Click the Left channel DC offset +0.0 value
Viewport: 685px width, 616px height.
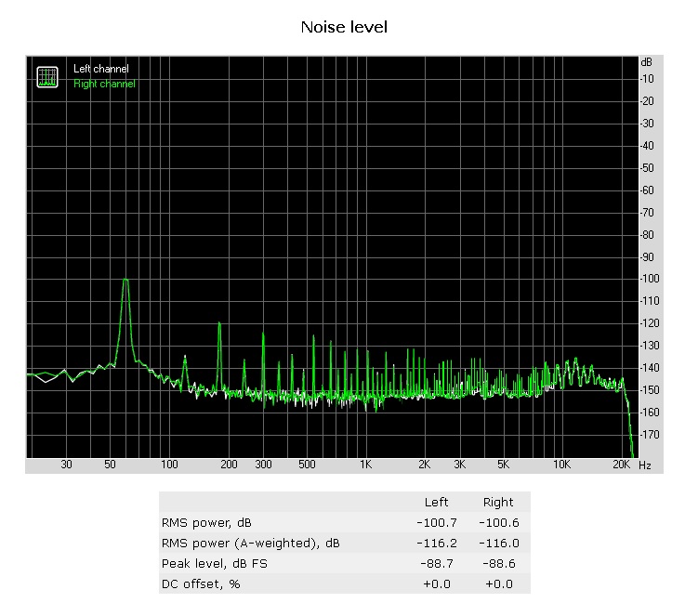tap(437, 584)
